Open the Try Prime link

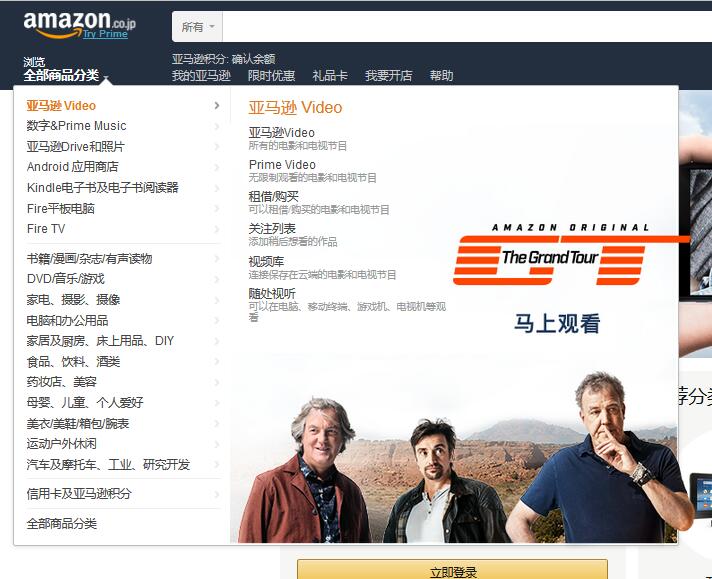(x=105, y=34)
